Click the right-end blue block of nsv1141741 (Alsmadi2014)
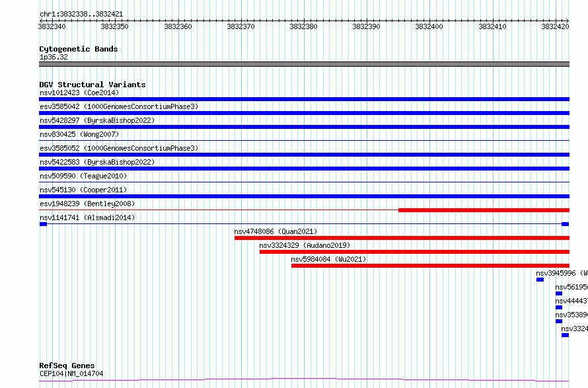Screen dimensions: 588x388 (565, 224)
